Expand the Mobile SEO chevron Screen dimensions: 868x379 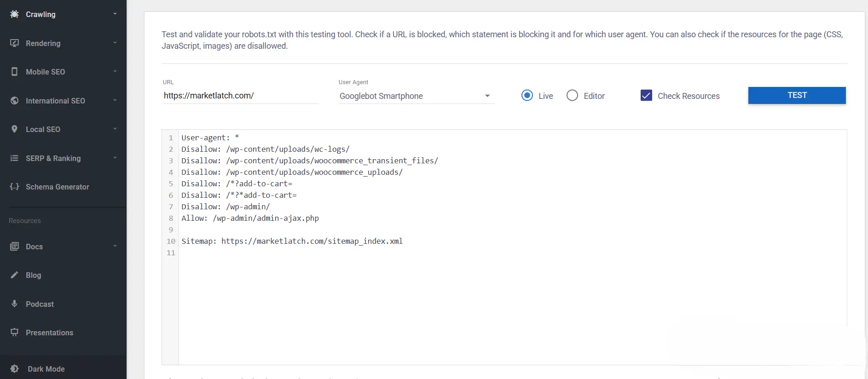point(115,71)
